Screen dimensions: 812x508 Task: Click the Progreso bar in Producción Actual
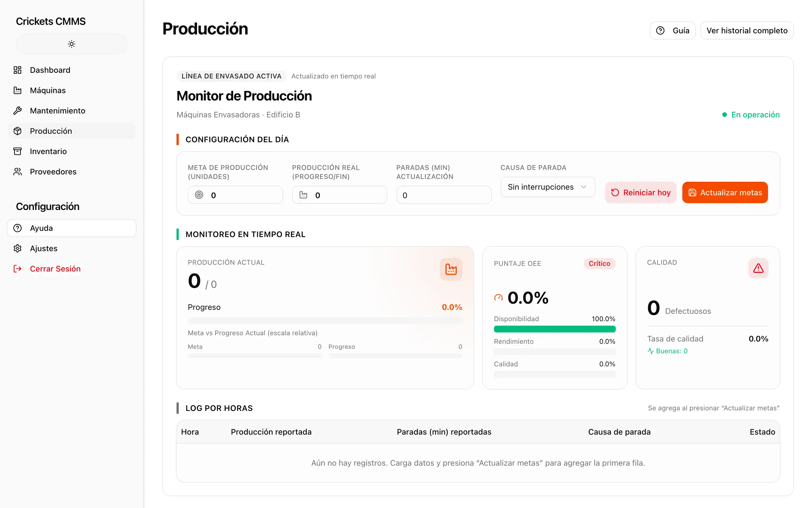[325, 320]
